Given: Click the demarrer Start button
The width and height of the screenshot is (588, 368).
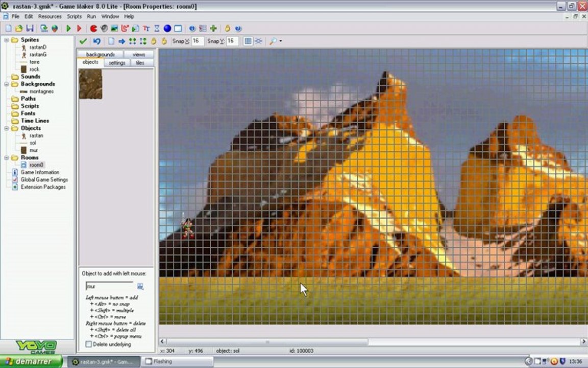Looking at the screenshot, I should [32, 362].
